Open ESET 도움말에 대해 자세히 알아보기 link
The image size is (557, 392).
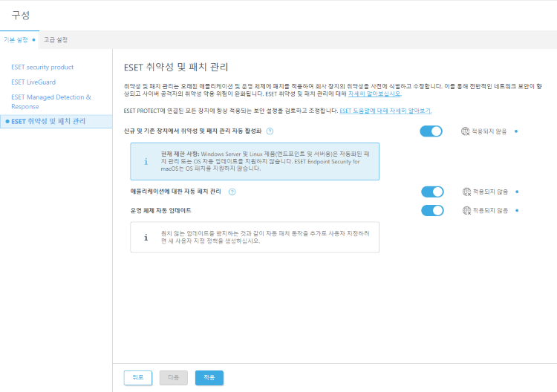pyautogui.click(x=385, y=111)
